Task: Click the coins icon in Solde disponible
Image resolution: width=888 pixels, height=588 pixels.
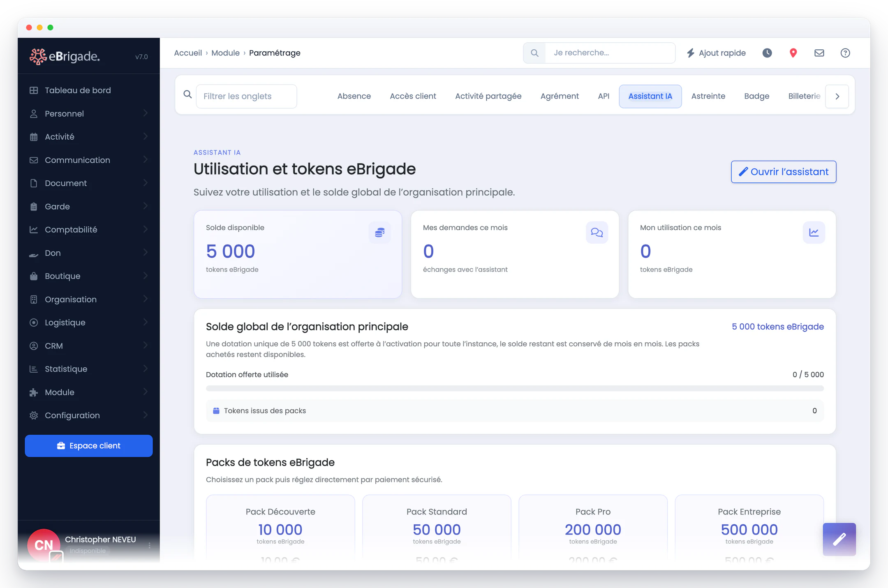Action: click(380, 233)
